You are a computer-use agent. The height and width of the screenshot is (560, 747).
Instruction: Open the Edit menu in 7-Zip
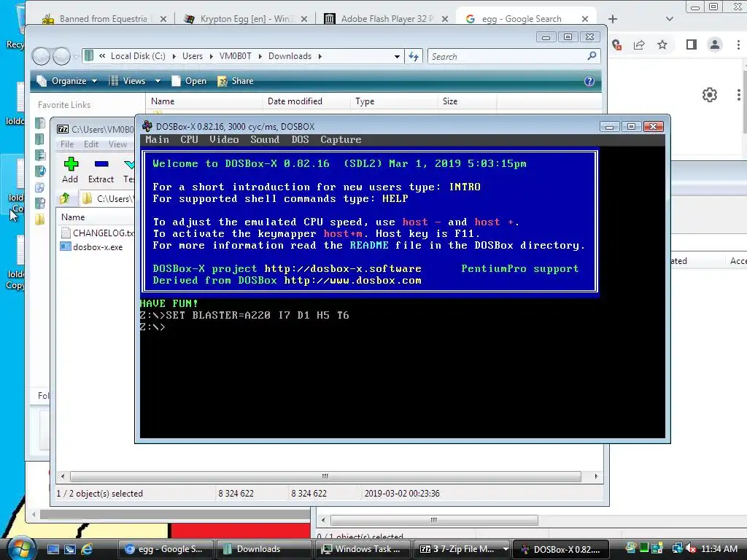point(91,144)
